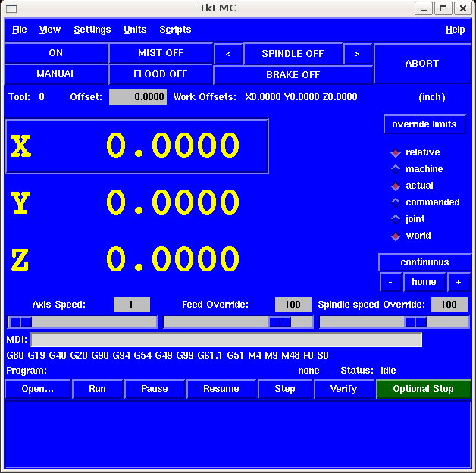Select the relative coordinates radio button
The image size is (476, 473).
tap(415, 152)
